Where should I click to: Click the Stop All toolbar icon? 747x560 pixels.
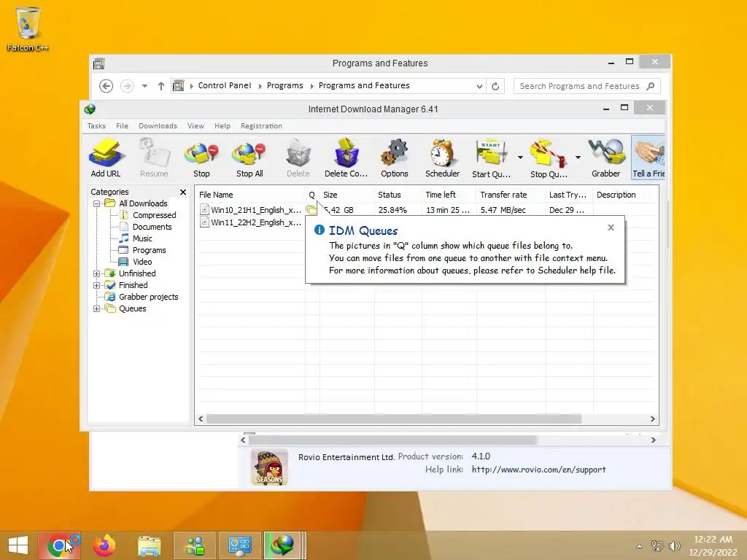(x=249, y=158)
